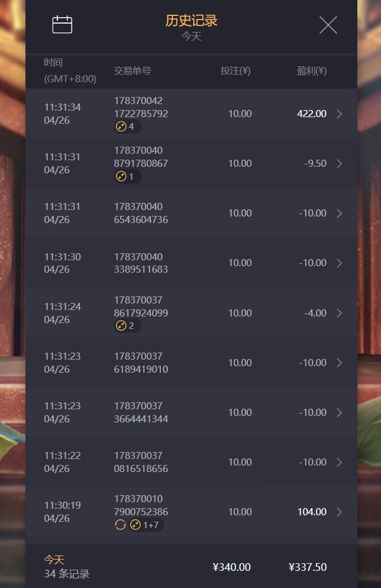Select transaction ending in 6189419010

(x=141, y=363)
